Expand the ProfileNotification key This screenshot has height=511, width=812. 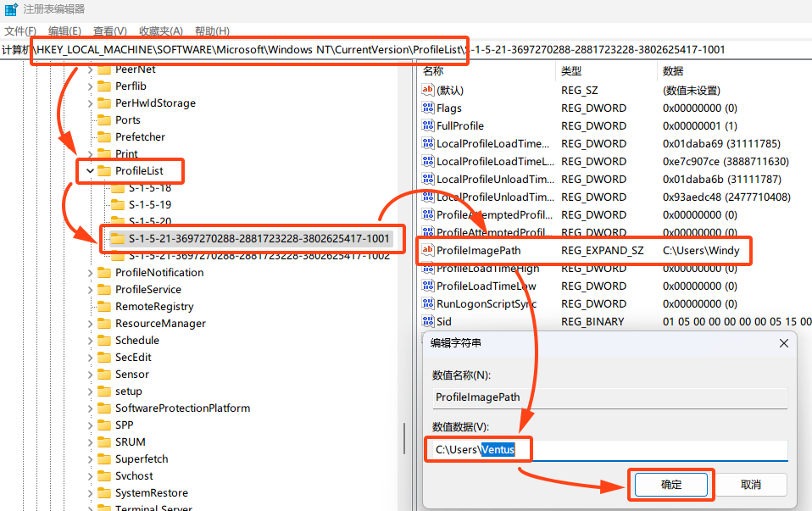coord(90,273)
